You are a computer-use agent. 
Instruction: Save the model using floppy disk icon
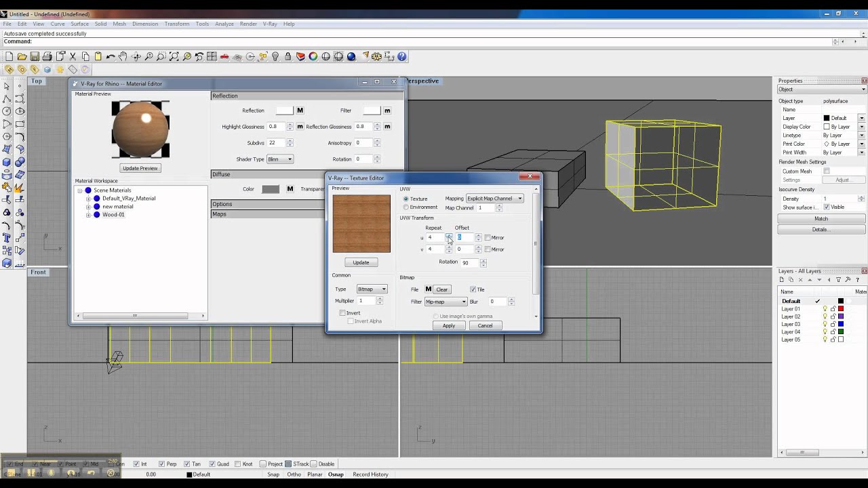(x=35, y=57)
